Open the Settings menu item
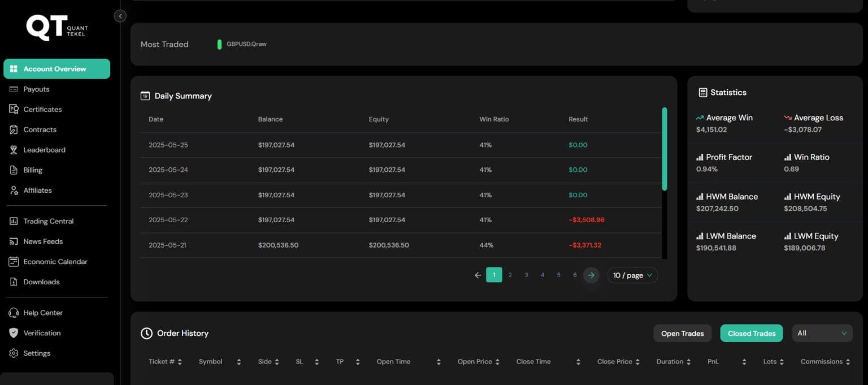Screen dimensions: 868x385 (37, 353)
